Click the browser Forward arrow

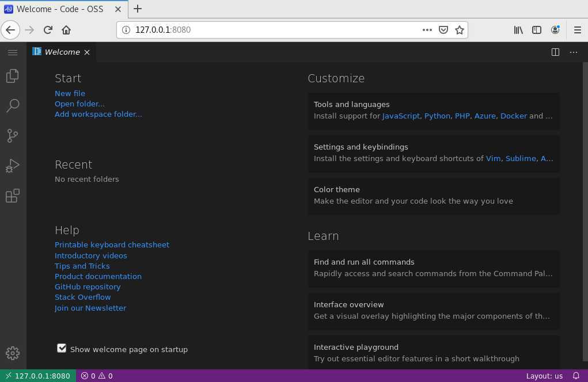pos(29,30)
